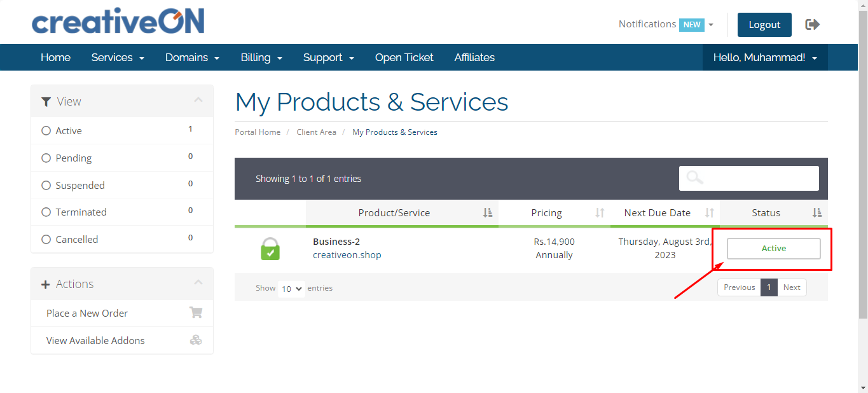Image resolution: width=868 pixels, height=393 pixels.
Task: Open the Show entries count selector
Action: (x=291, y=289)
